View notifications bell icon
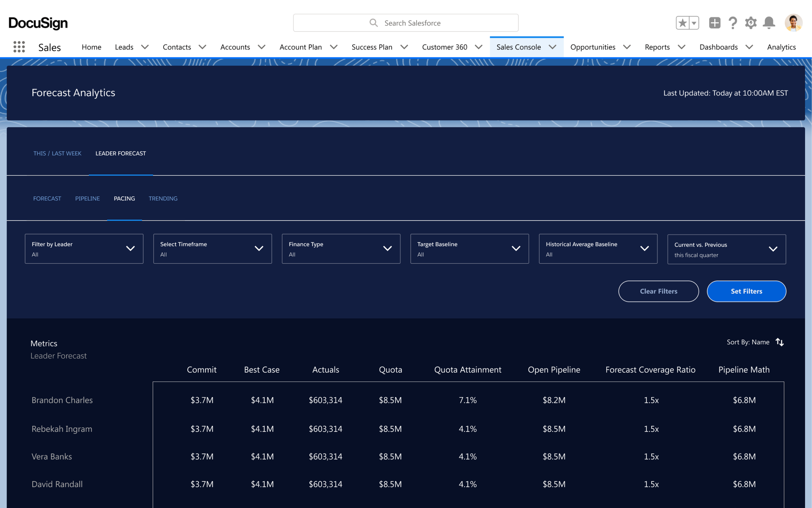 click(769, 23)
